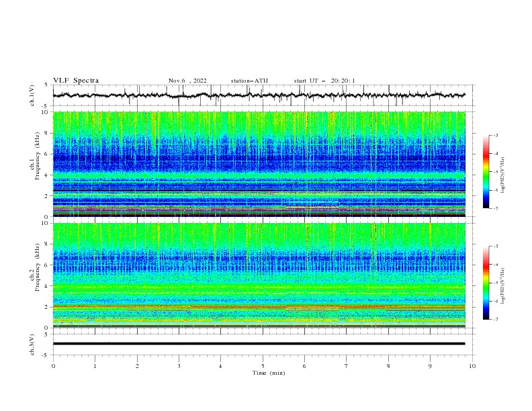The width and height of the screenshot is (532, 411).
Task: Click the "6" tick on the time axis
Action: [305, 366]
